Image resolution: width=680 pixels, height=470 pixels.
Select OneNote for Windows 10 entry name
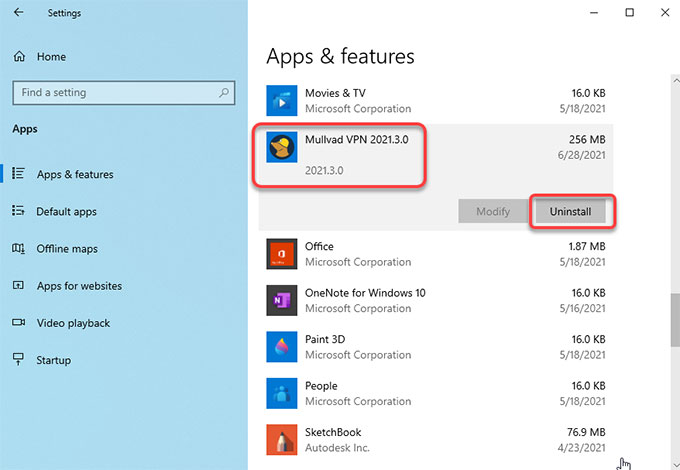coord(365,293)
